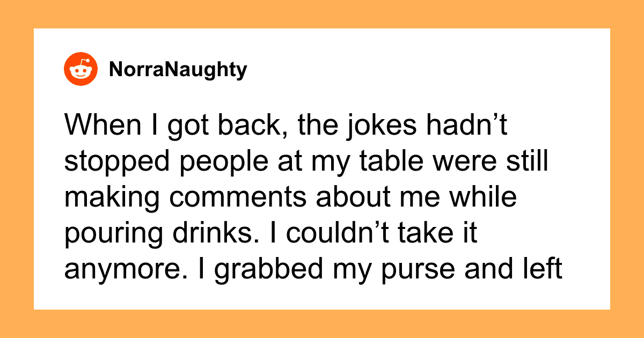Click the Reddit snoo avatar icon
The height and width of the screenshot is (338, 644).
point(82,69)
